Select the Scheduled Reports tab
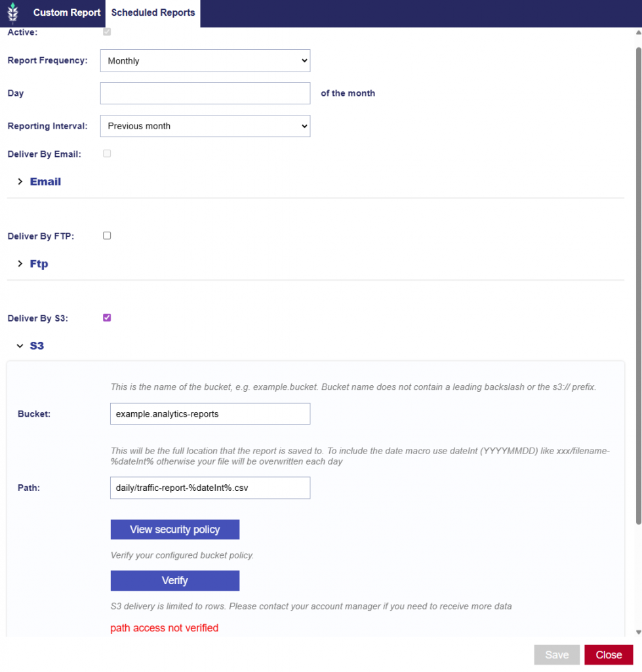This screenshot has height=672, width=642. 153,12
